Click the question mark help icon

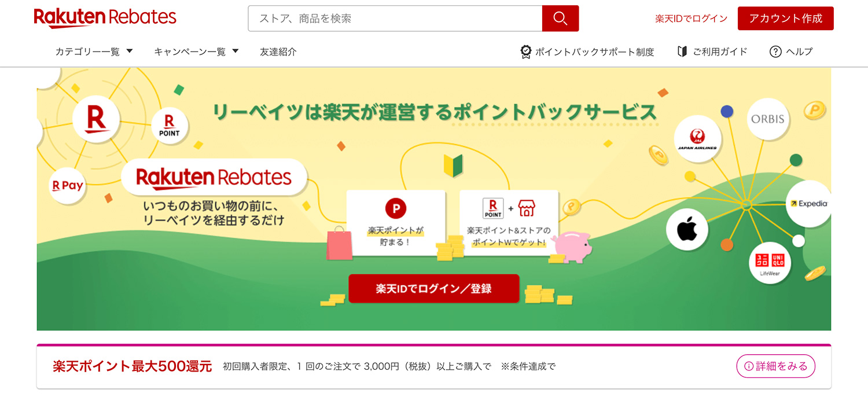click(775, 52)
